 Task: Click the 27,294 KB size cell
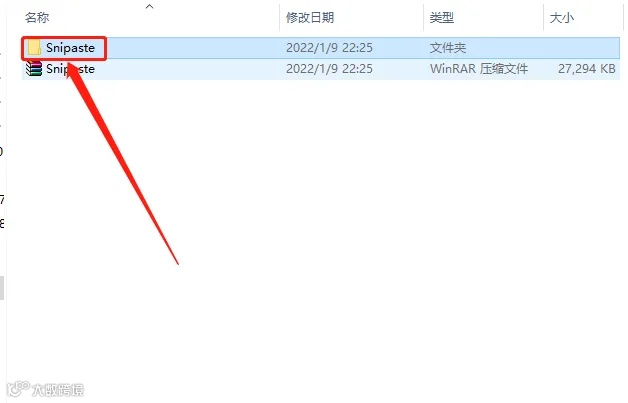coord(587,69)
